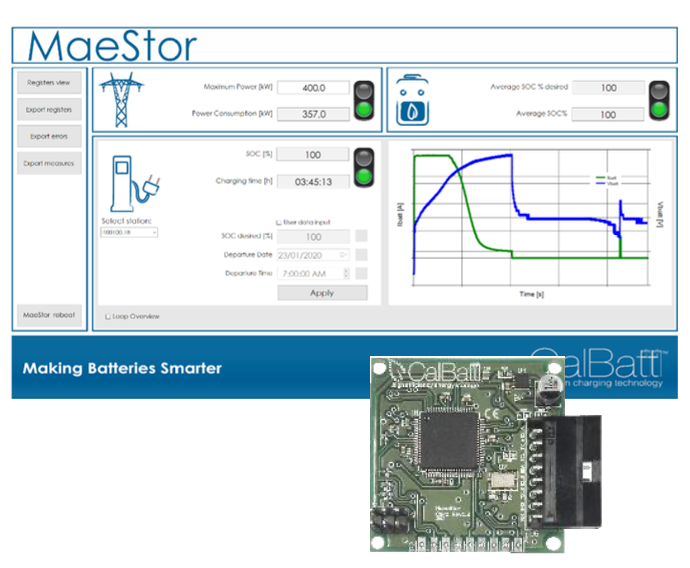Open Registers view from the sidebar

[x=49, y=83]
